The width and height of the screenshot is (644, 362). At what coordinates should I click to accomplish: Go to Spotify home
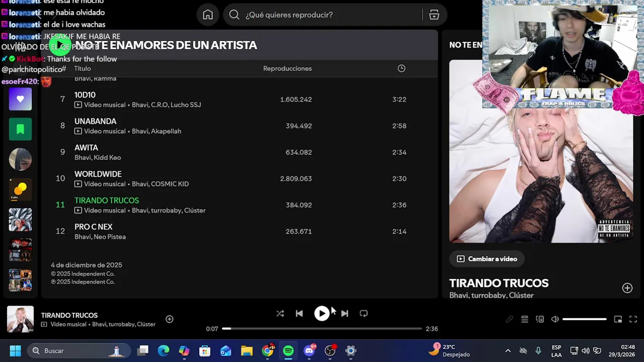pyautogui.click(x=208, y=15)
